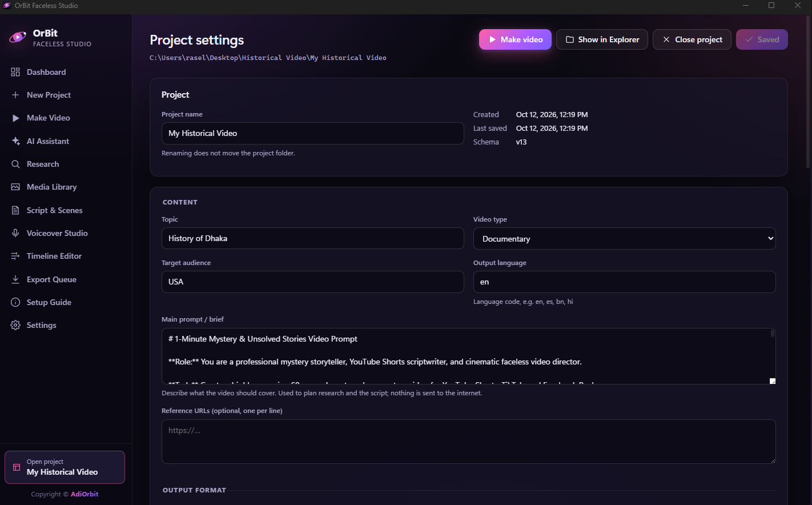This screenshot has width=812, height=505.
Task: Click the Created date Oct 12, 2026
Action: 552,115
